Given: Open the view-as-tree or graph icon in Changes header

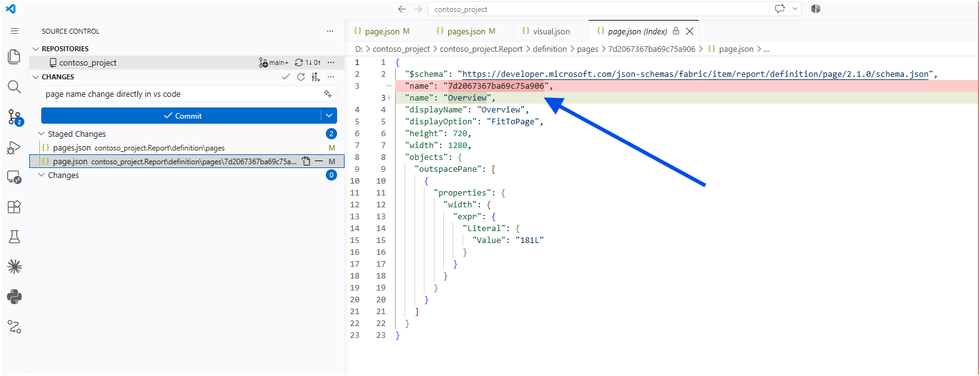Looking at the screenshot, I should pos(316,77).
